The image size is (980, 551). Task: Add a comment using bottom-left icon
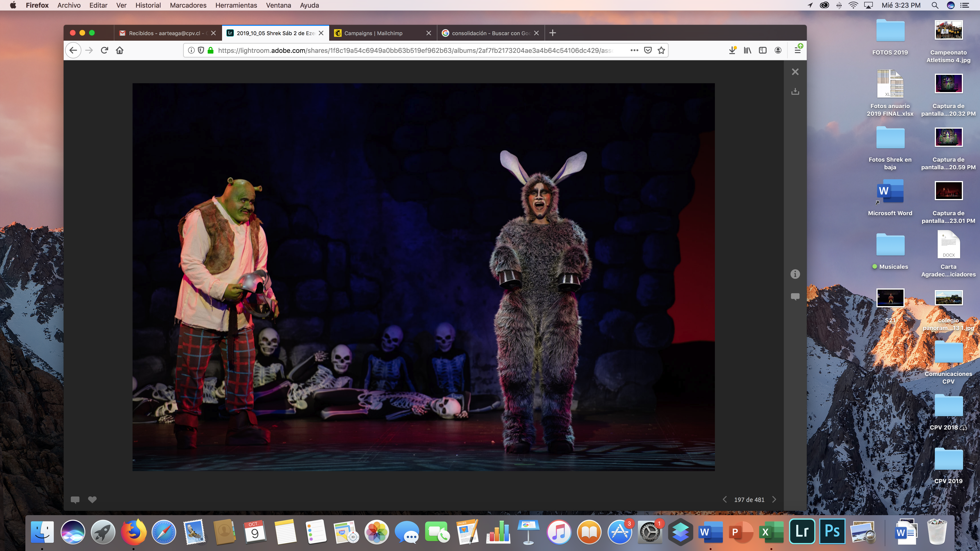[75, 500]
